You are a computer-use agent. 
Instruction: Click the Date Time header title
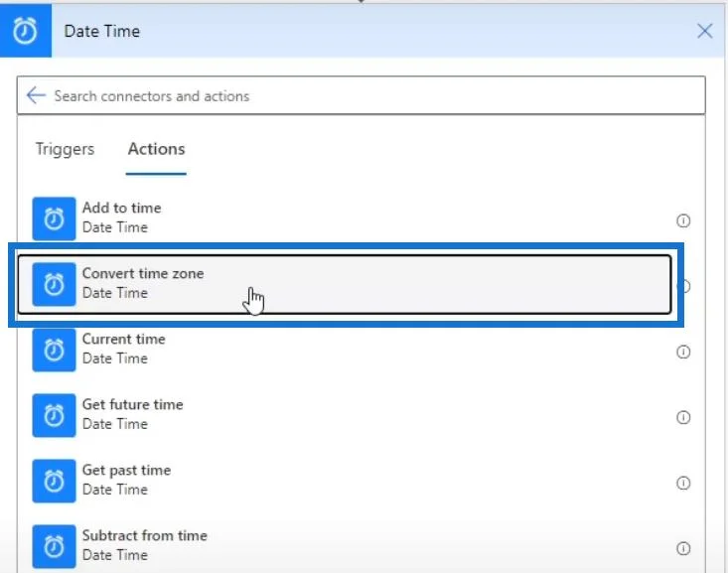tap(101, 31)
